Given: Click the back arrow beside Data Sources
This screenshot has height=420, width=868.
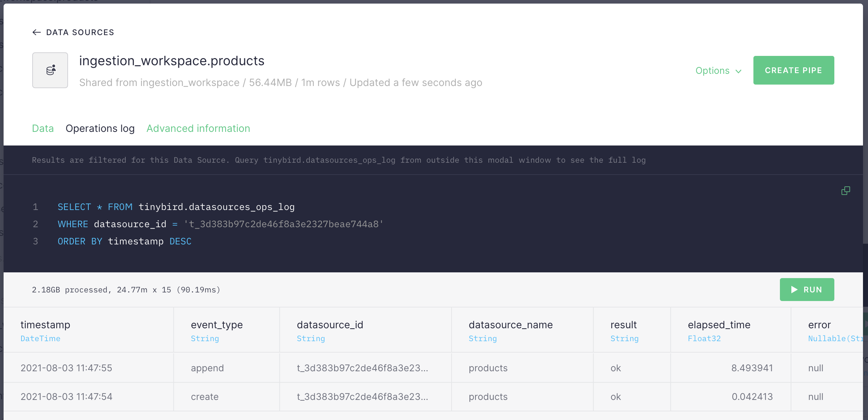Looking at the screenshot, I should [37, 32].
